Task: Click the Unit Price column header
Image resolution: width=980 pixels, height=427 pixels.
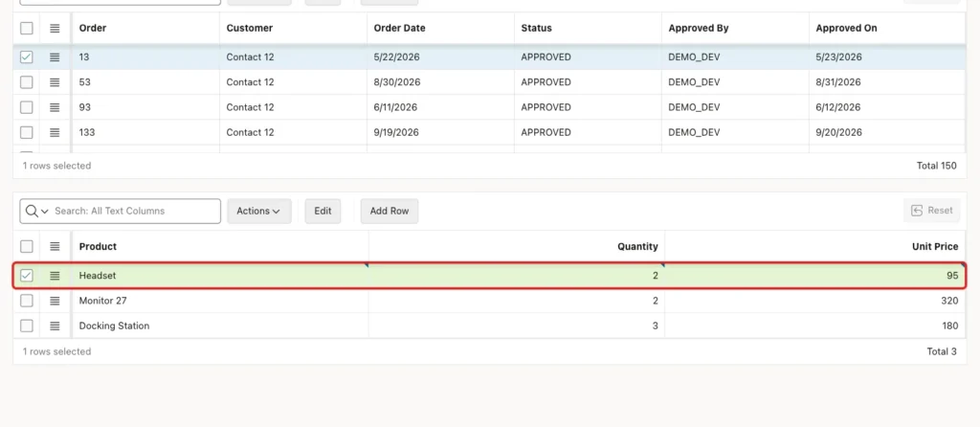Action: pyautogui.click(x=815, y=246)
